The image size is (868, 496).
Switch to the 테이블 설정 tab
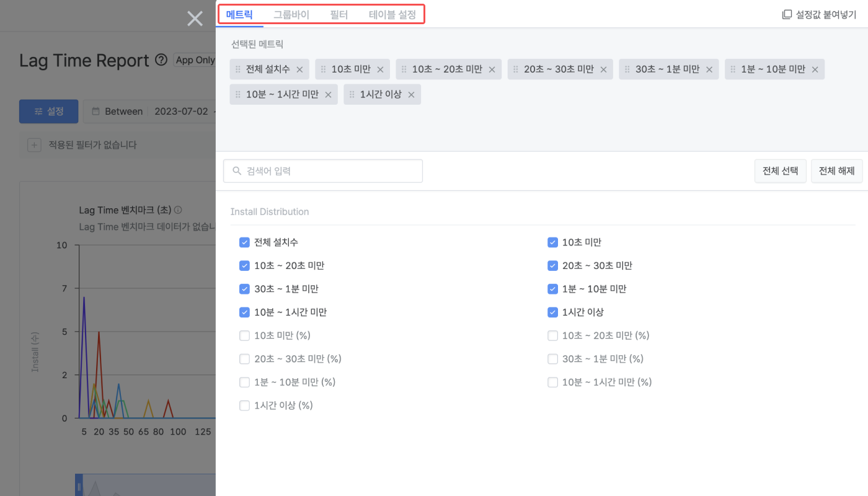(x=392, y=14)
